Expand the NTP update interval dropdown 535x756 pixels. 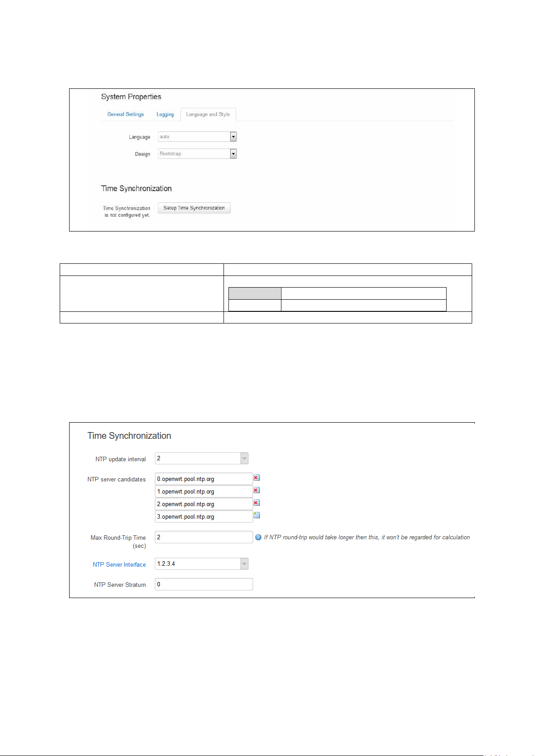coord(202,459)
